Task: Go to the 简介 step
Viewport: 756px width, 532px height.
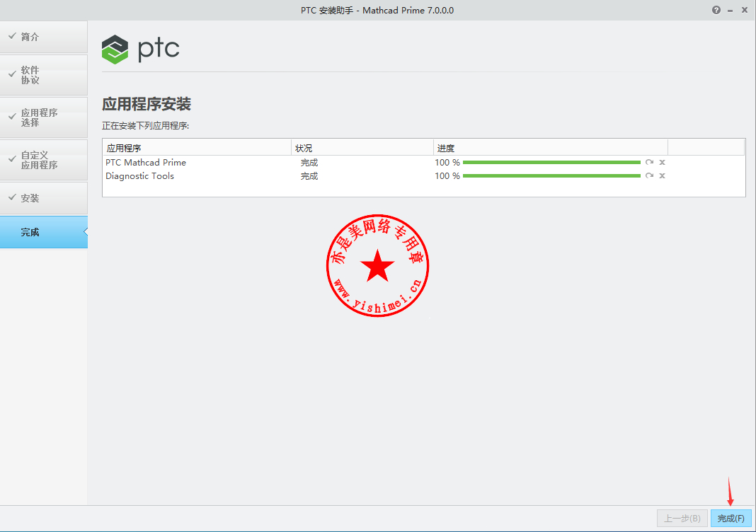Action: (44, 37)
